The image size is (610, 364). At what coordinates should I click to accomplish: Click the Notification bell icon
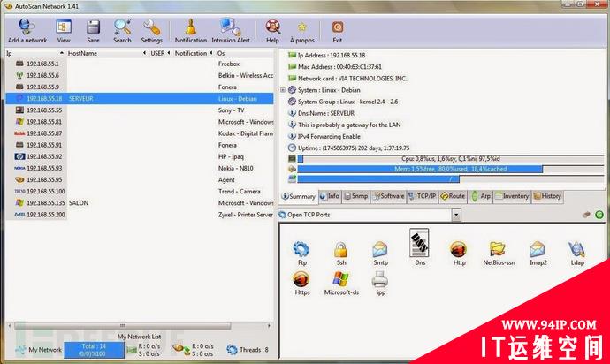(191, 30)
